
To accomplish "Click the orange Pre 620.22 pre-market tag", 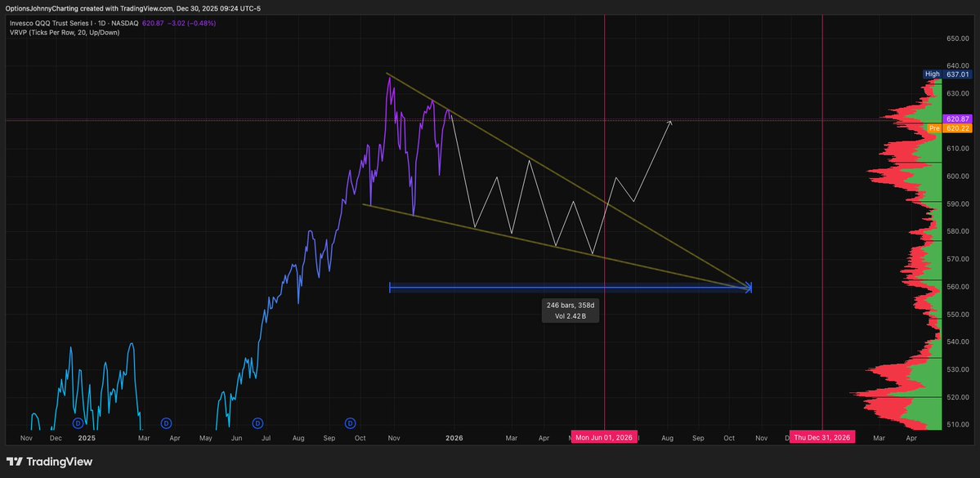I will [x=949, y=128].
